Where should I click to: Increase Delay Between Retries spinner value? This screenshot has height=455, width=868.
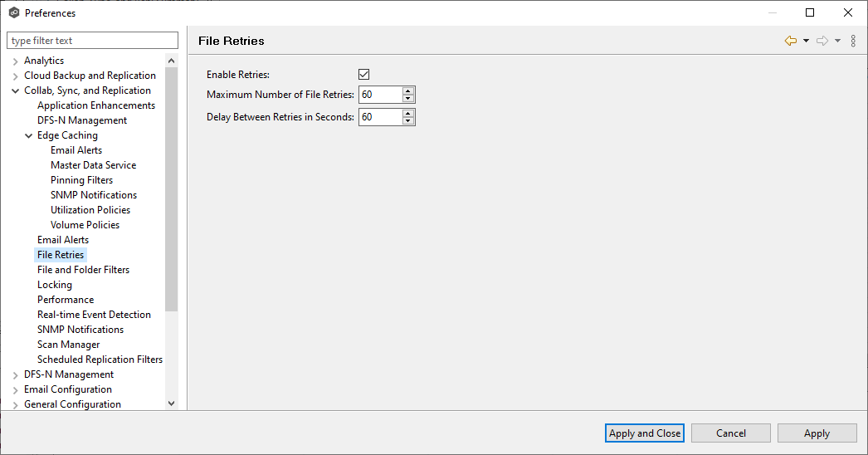[x=407, y=113]
